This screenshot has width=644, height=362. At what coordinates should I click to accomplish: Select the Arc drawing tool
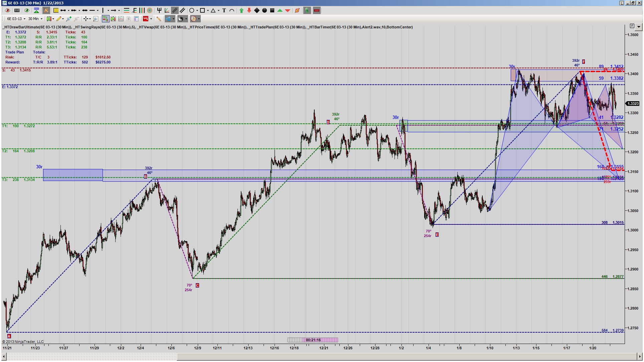[x=231, y=10]
